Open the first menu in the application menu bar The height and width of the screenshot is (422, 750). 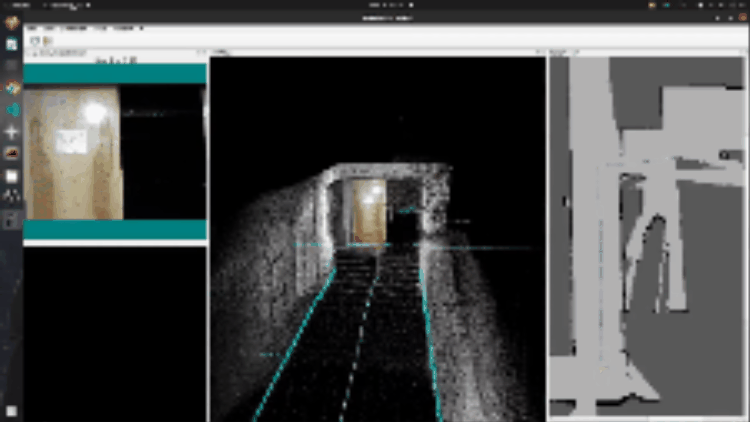tap(33, 28)
